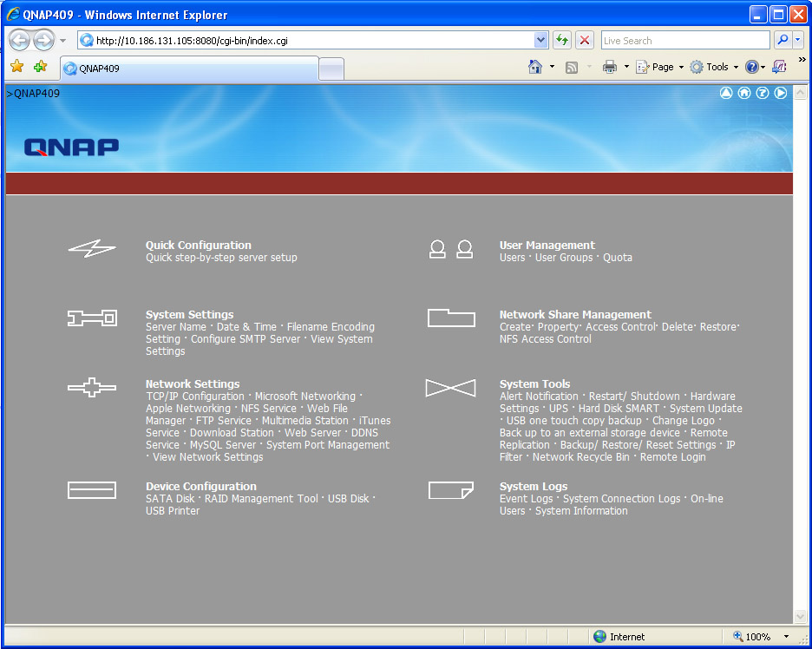812x649 pixels.
Task: Click the Add to Favorites icon
Action: click(x=40, y=66)
